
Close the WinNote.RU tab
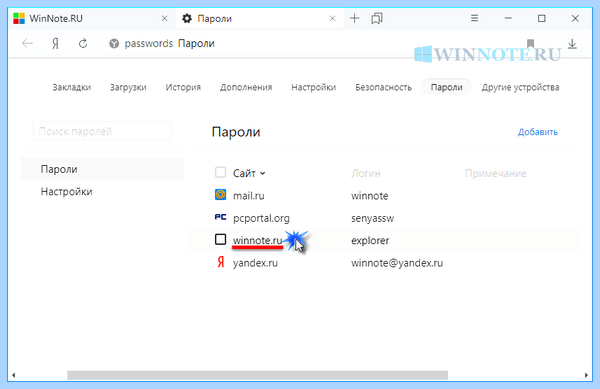[x=165, y=18]
